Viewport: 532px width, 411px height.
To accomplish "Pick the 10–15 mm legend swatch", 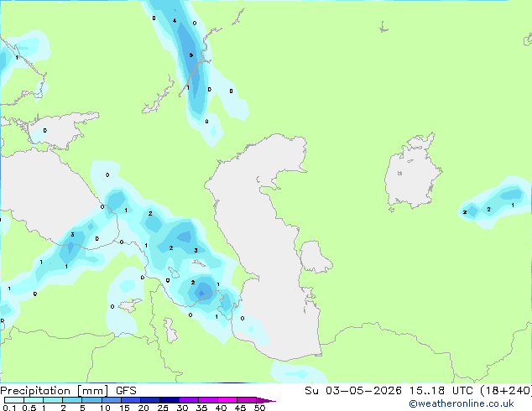I will 112,400.
